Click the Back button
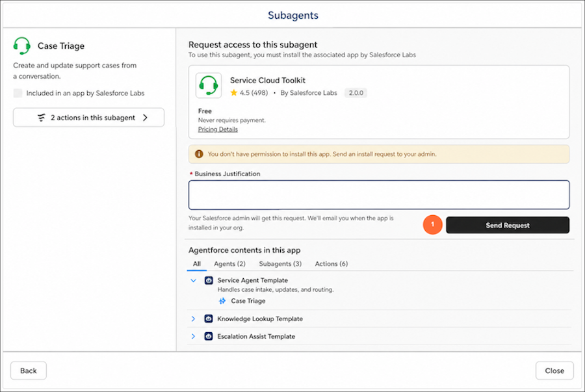 pyautogui.click(x=29, y=371)
